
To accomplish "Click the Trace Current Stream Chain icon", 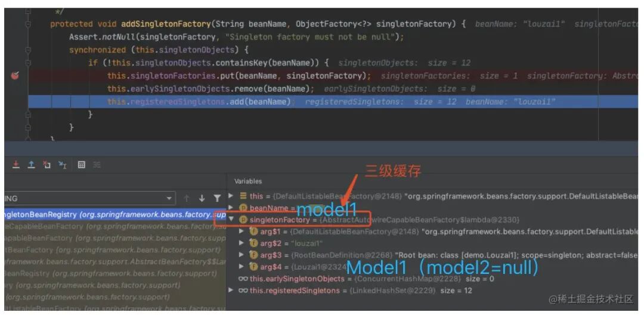I will 97,165.
